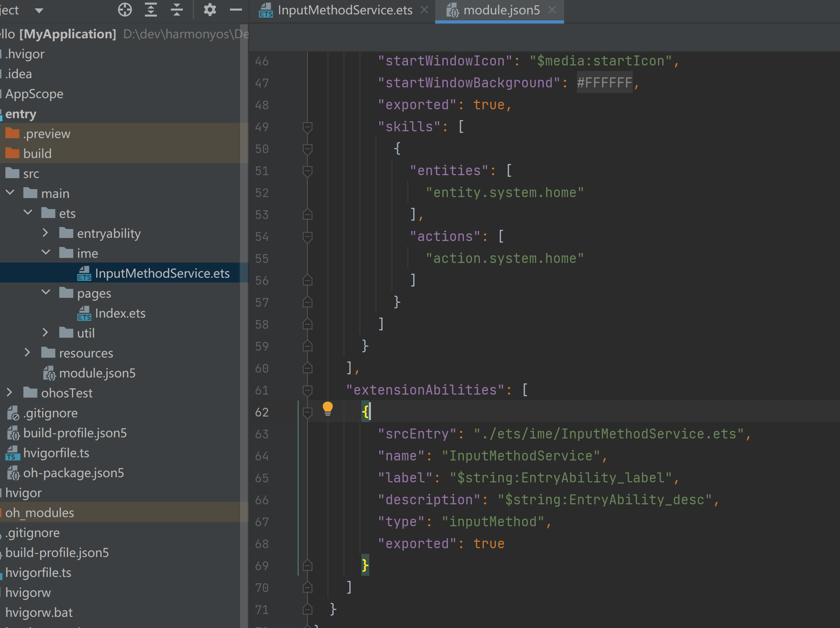Viewport: 840px width, 628px height.
Task: Click the Collapse All icon in project toolbar
Action: (x=176, y=10)
